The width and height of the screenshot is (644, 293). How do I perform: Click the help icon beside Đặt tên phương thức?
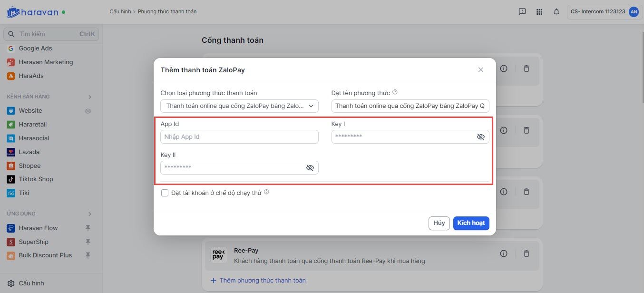395,93
